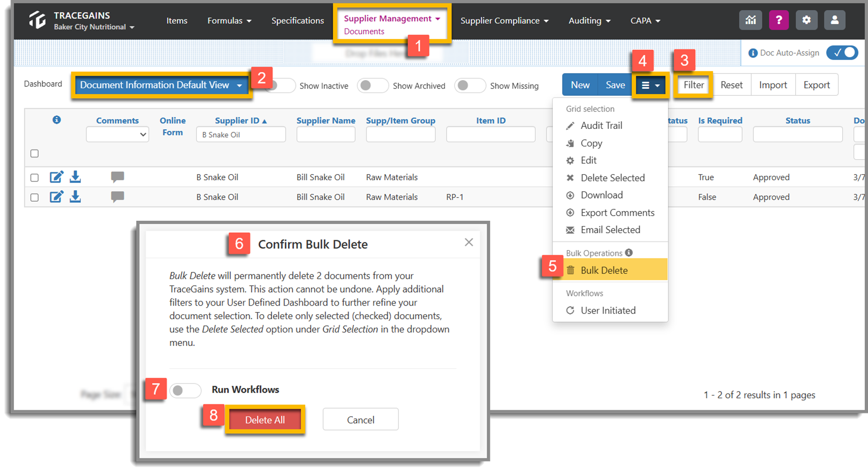This screenshot has width=868, height=472.
Task: Click the Reset button
Action: (x=731, y=85)
